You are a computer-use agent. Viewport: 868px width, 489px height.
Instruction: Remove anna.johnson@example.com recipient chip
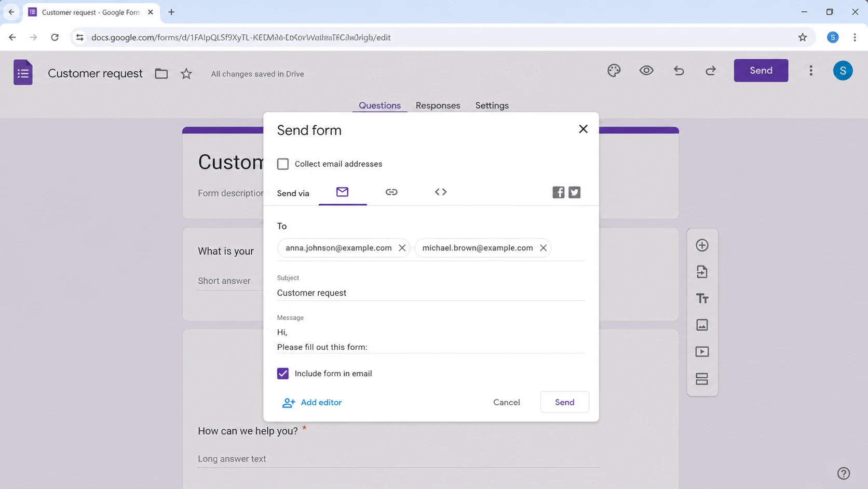[x=402, y=248]
